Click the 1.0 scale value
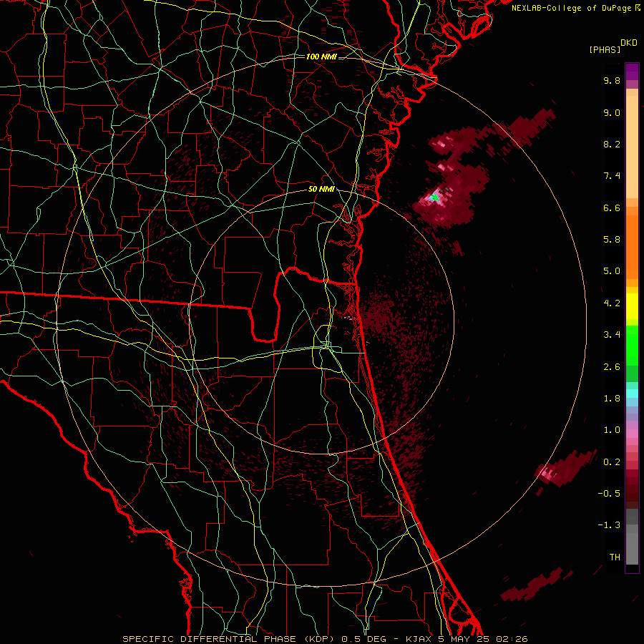This screenshot has width=644, height=644. [612, 429]
